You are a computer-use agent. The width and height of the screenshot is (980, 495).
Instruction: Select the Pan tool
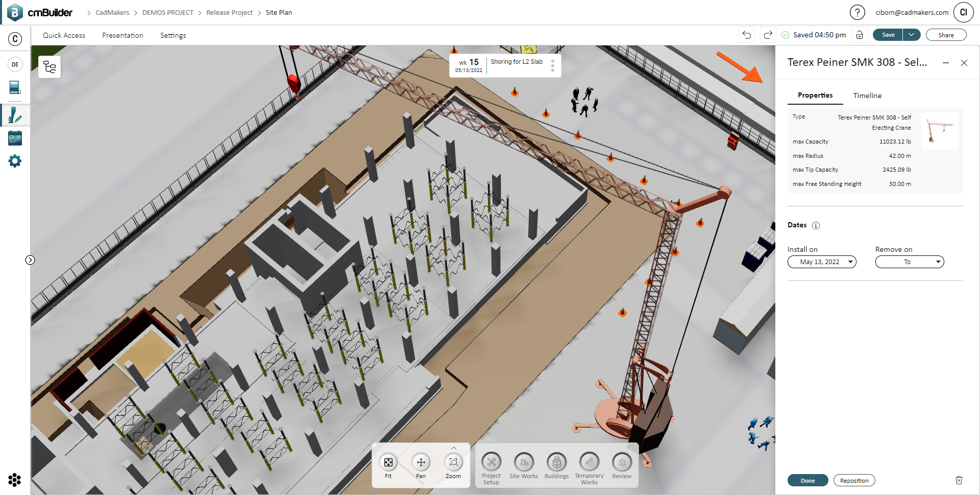421,466
